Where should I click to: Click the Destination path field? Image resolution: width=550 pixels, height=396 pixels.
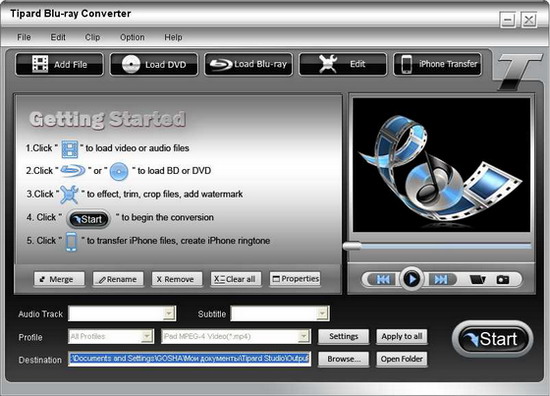[x=189, y=359]
